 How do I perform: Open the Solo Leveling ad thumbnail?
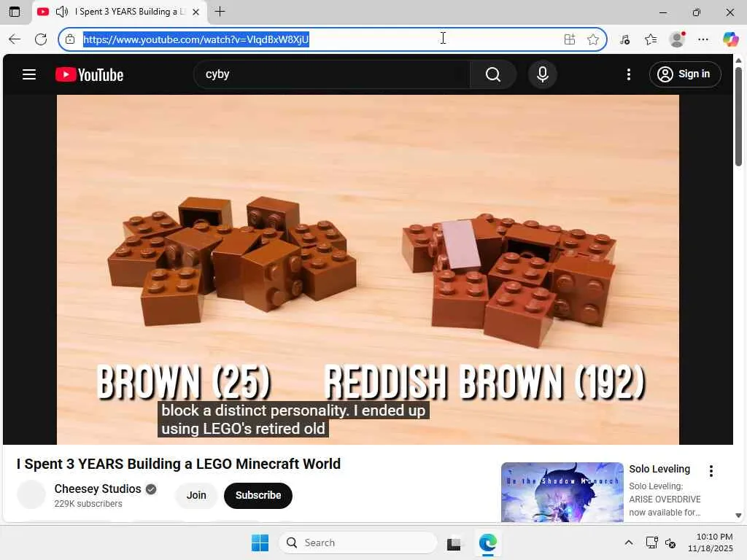coord(562,492)
